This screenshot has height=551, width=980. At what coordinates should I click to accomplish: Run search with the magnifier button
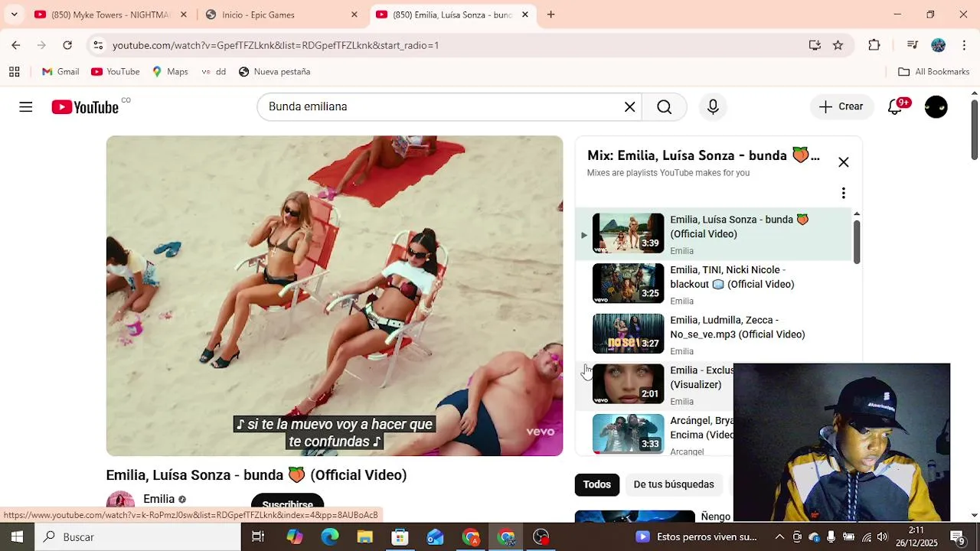coord(665,107)
